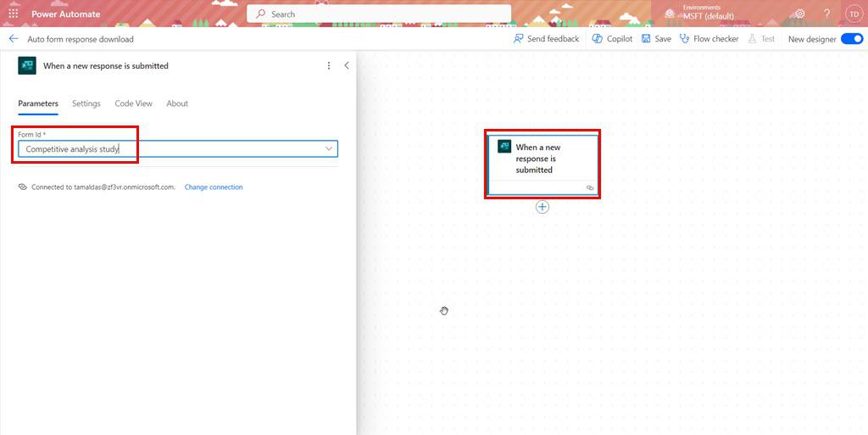Save the flow
868x435 pixels.
(656, 39)
